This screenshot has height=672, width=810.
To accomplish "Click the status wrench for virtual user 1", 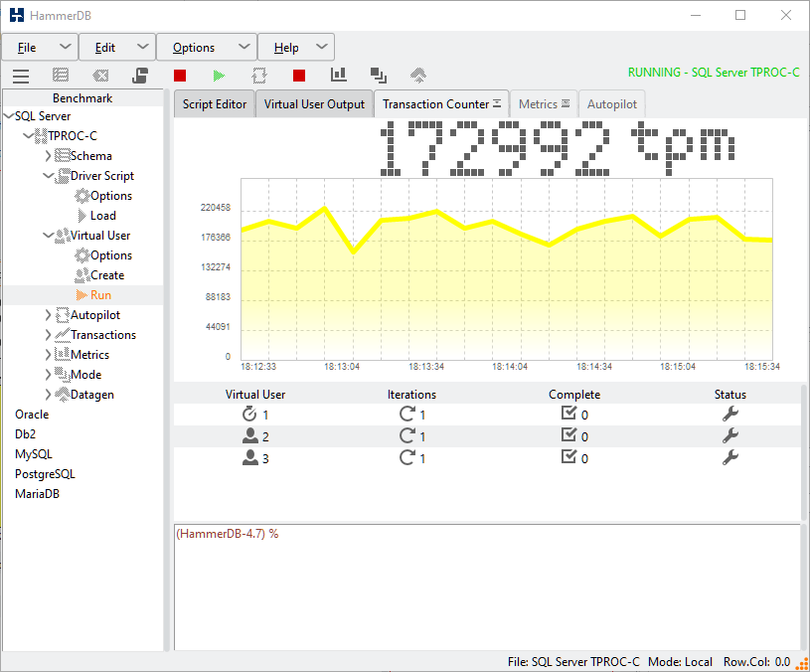I will coord(729,414).
